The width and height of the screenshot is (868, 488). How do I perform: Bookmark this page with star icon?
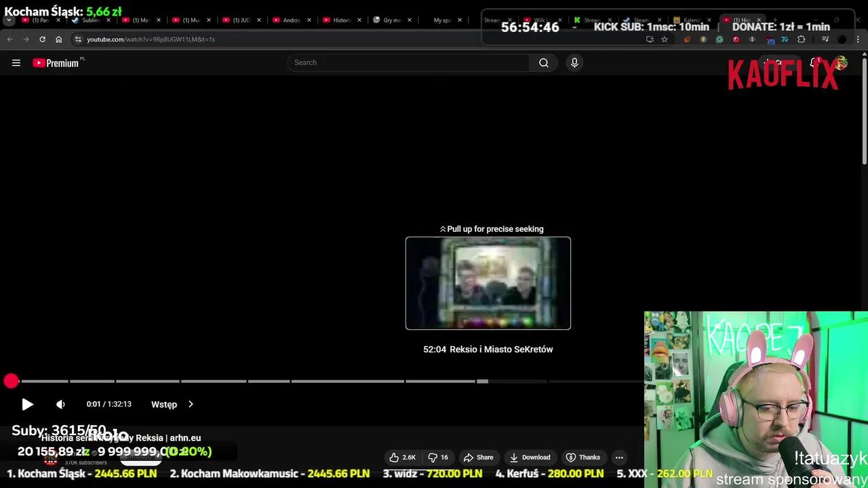click(665, 39)
